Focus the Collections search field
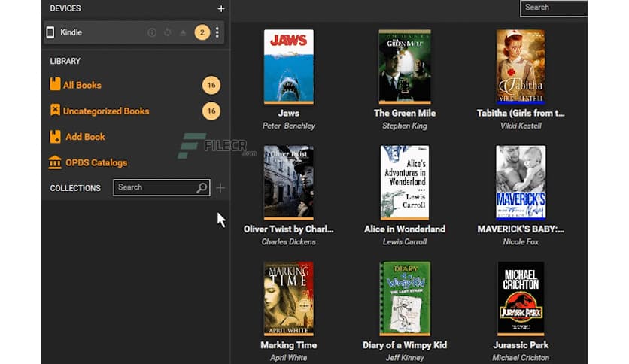 tap(162, 187)
